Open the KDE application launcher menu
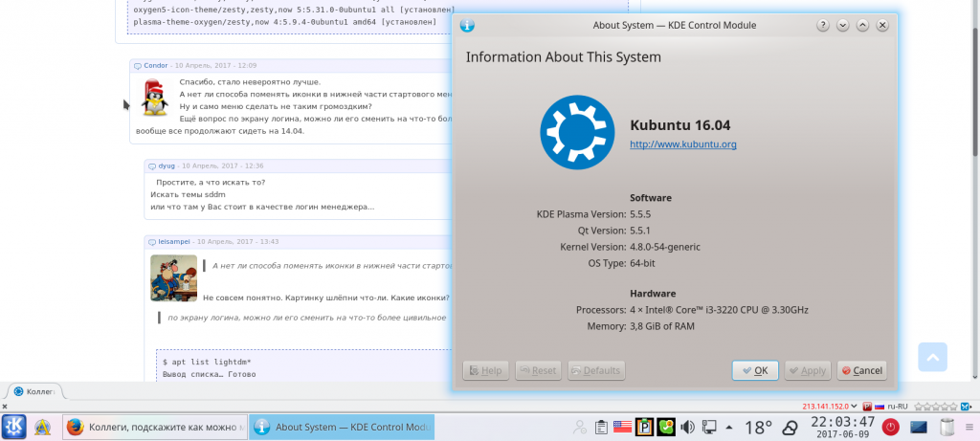This screenshot has width=980, height=441. click(13, 427)
